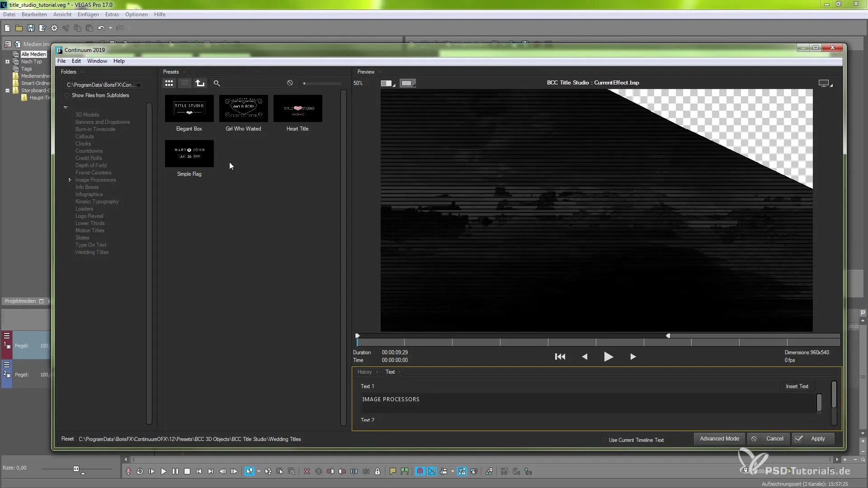Select the Heart Title preset
This screenshot has width=868, height=488.
(x=297, y=108)
